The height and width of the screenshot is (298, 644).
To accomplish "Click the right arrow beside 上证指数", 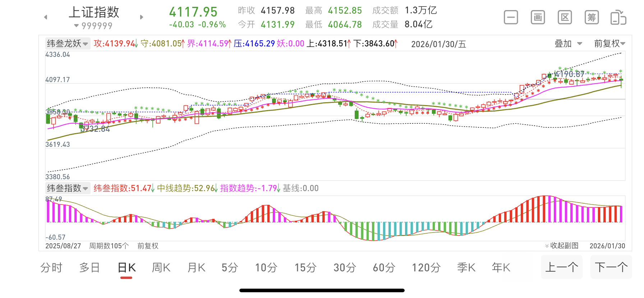I will tap(142, 17).
